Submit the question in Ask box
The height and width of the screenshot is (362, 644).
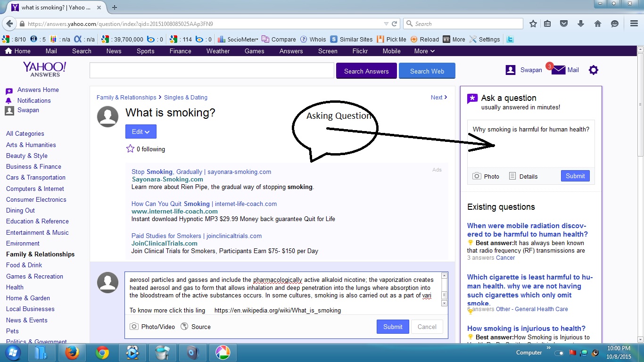tap(575, 176)
